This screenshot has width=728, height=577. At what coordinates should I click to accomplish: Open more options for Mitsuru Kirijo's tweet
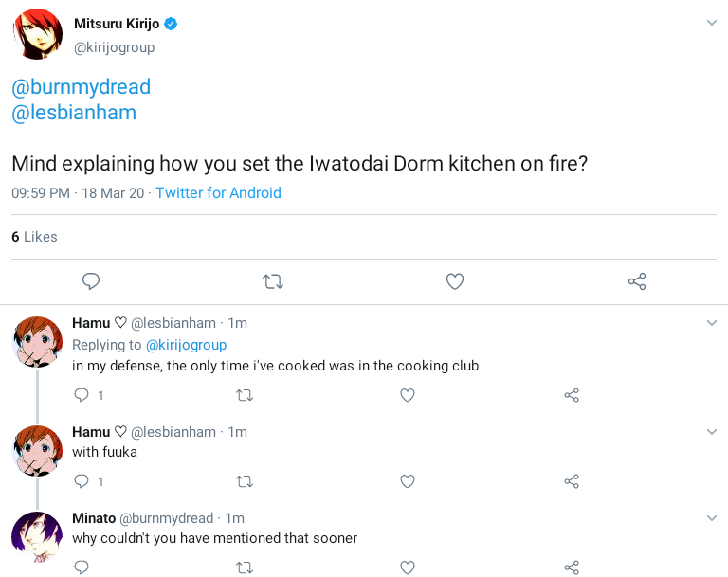point(712,22)
